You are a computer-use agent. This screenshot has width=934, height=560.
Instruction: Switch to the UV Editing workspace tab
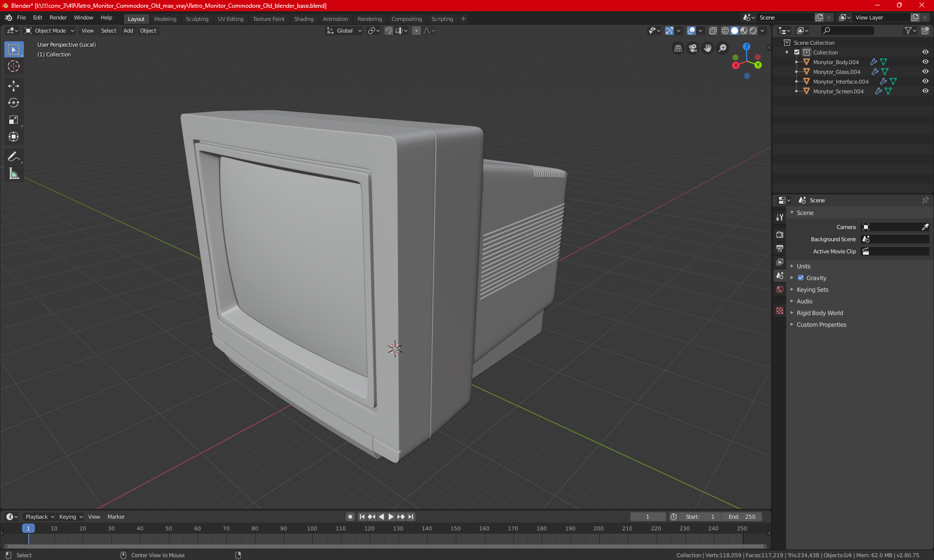click(x=231, y=19)
